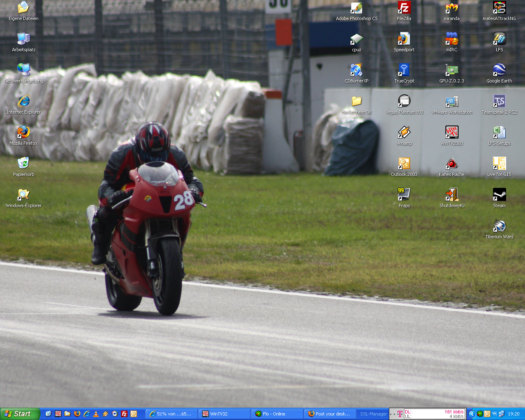525x420 pixels.
Task: Launch VLC from the Quick Launch bar
Action: click(x=96, y=414)
